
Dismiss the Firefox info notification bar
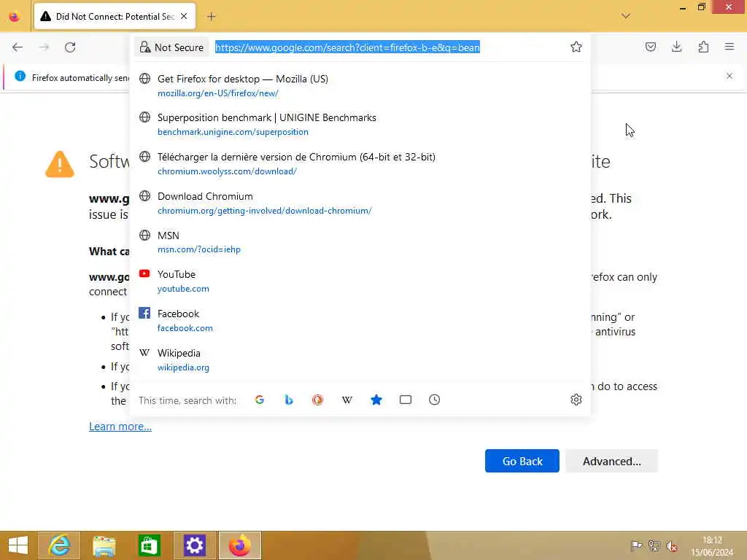(729, 76)
